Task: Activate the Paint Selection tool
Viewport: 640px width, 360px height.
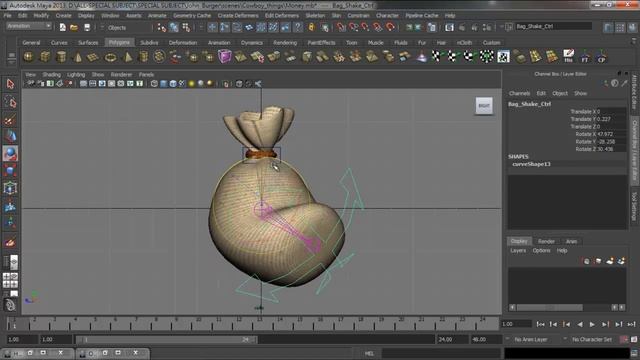Action: (x=10, y=120)
